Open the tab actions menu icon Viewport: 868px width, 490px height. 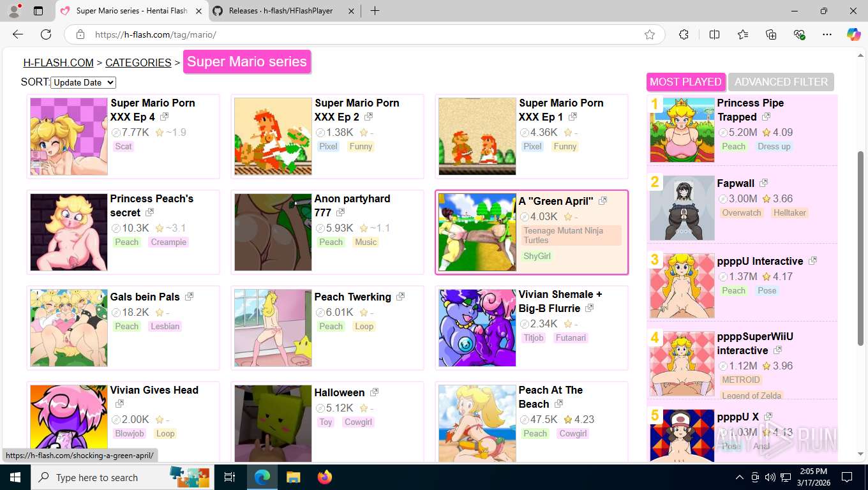click(38, 11)
